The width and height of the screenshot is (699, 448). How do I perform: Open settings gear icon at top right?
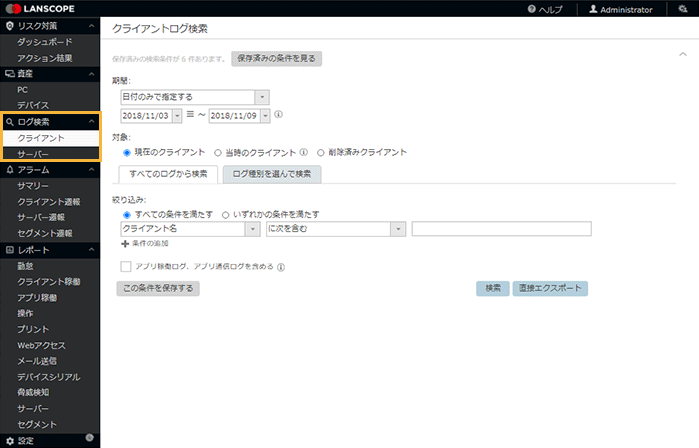pyautogui.click(x=682, y=9)
